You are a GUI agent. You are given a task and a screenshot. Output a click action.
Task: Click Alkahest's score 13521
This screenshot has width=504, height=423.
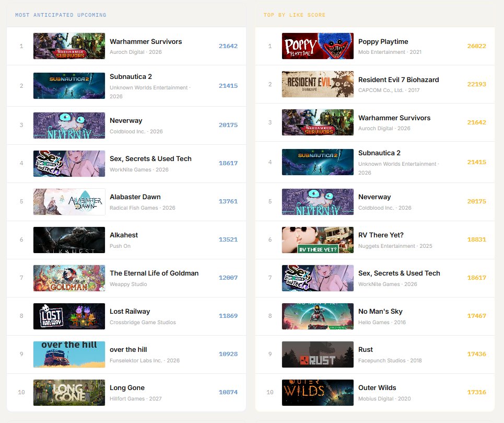click(228, 239)
